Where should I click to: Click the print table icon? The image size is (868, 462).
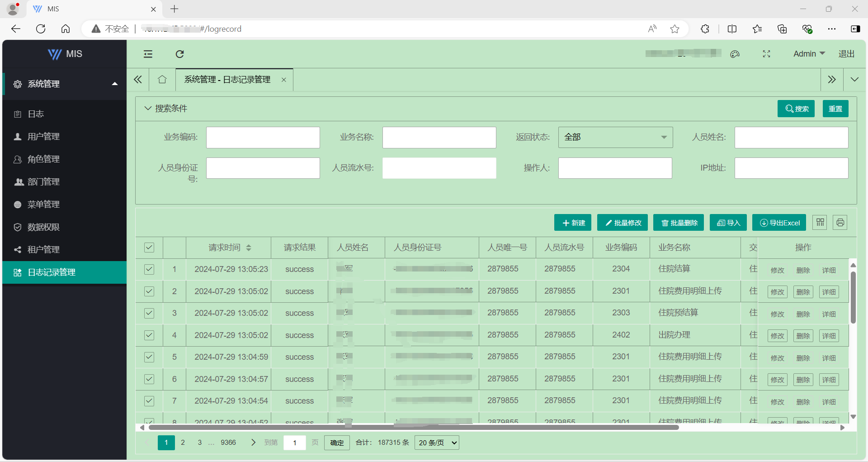point(840,222)
